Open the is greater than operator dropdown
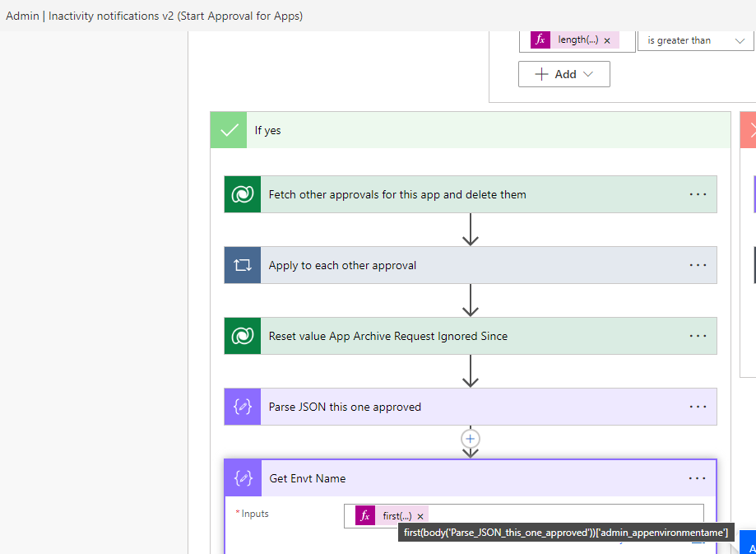756x554 pixels. pos(695,40)
